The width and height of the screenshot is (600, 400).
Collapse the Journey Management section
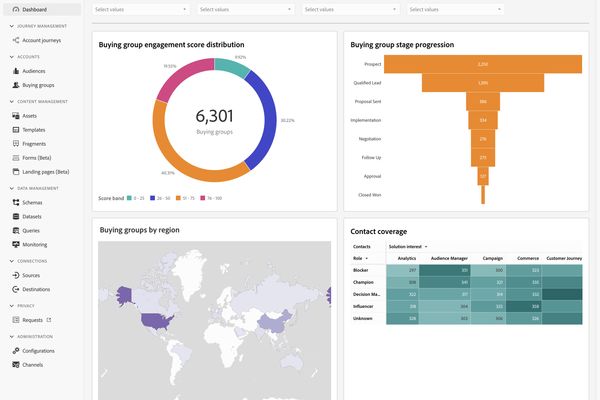(11, 26)
